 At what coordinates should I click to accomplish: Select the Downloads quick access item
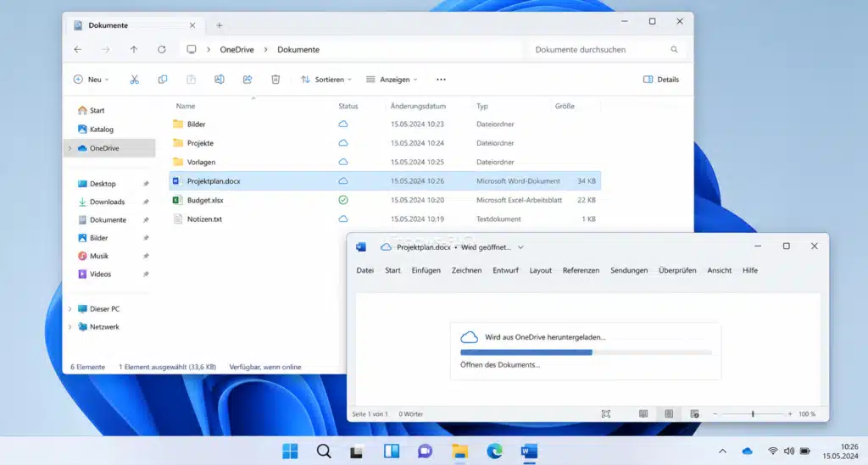pyautogui.click(x=108, y=202)
